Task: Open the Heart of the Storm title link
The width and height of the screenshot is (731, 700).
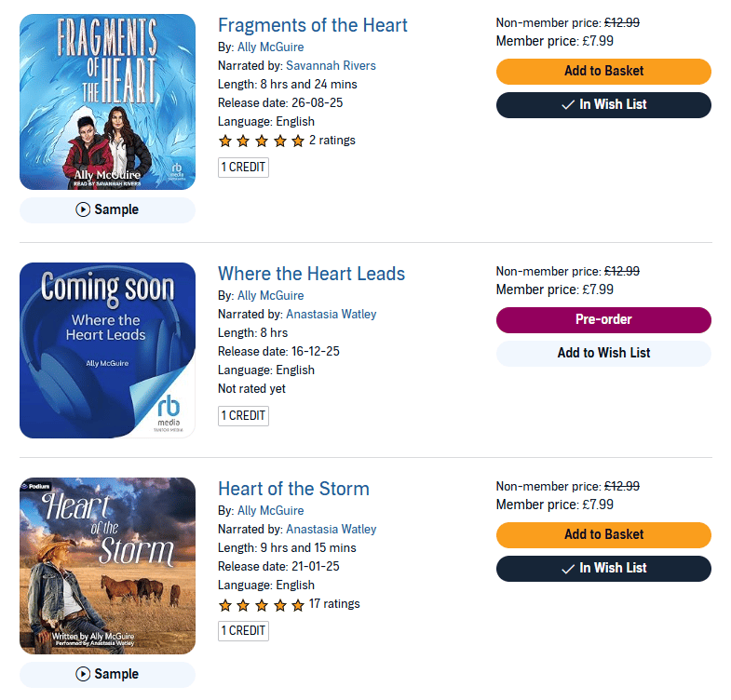Action: pyautogui.click(x=293, y=489)
